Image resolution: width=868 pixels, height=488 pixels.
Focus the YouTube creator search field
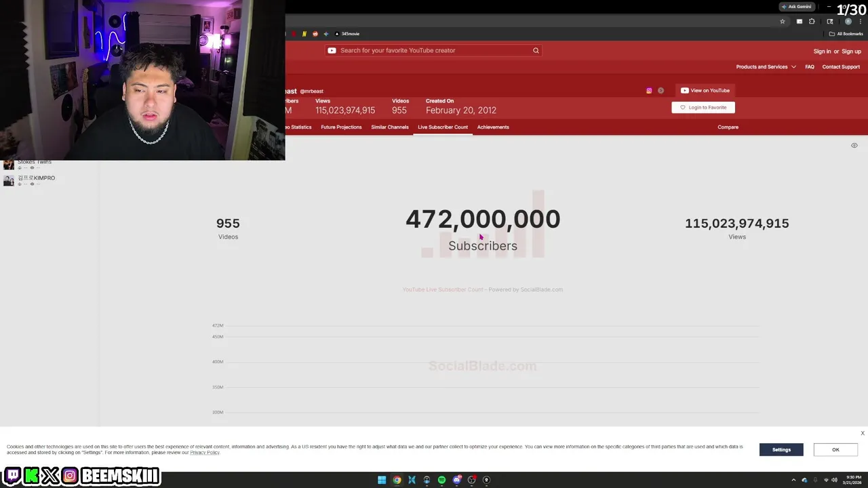click(434, 50)
